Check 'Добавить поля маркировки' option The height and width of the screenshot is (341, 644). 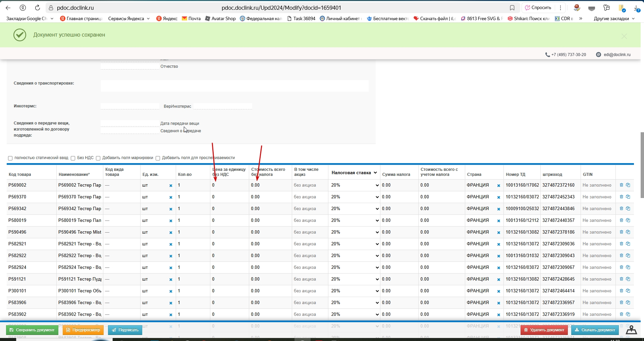tap(98, 158)
